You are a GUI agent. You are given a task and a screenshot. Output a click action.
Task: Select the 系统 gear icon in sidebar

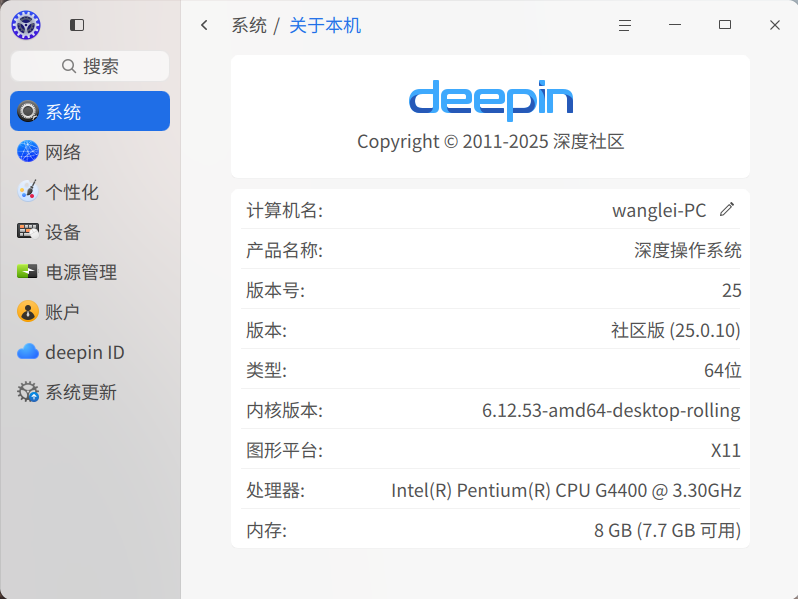pyautogui.click(x=28, y=111)
